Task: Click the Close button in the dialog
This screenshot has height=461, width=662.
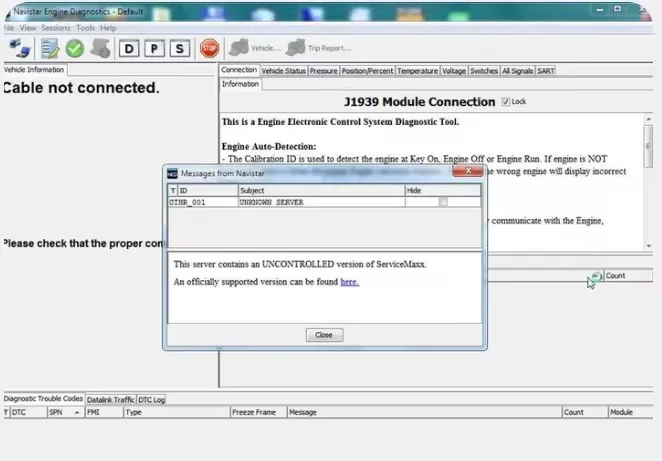Action: [324, 335]
